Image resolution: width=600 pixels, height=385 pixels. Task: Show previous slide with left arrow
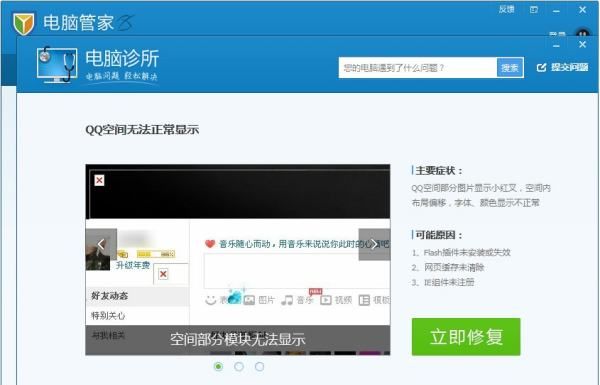tap(101, 245)
